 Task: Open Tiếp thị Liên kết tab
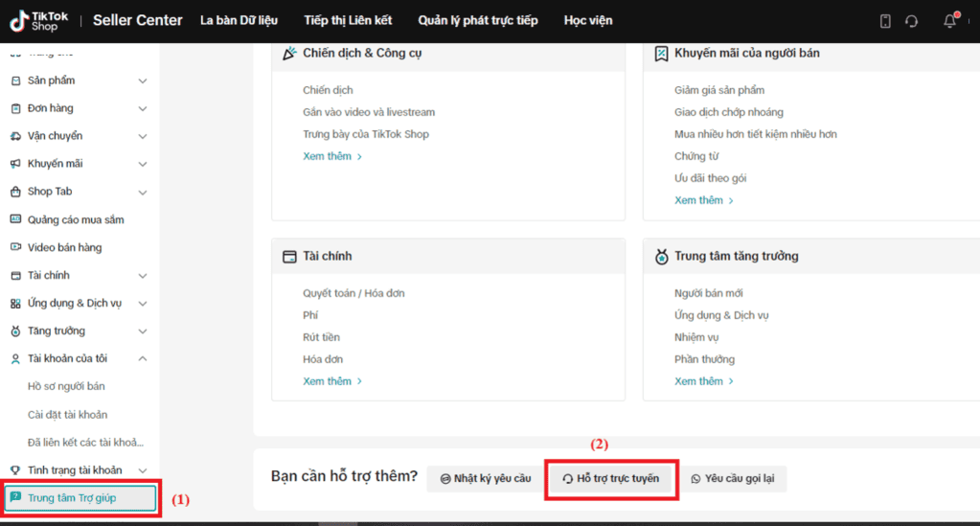pos(348,21)
